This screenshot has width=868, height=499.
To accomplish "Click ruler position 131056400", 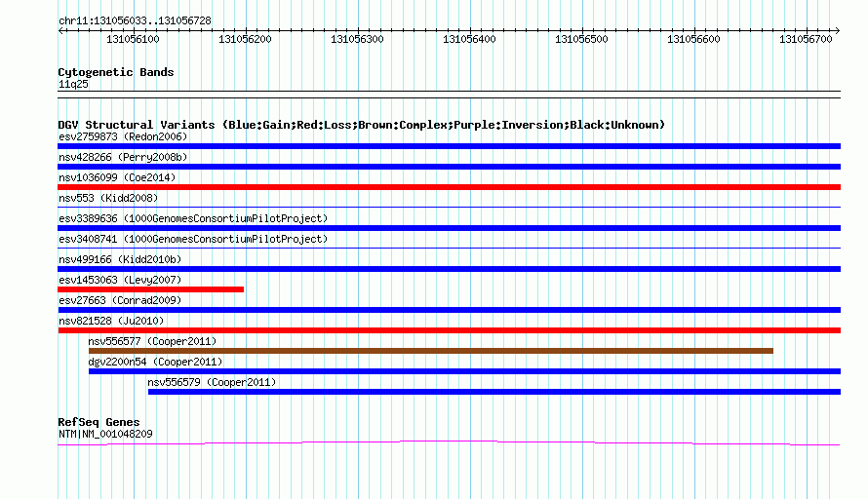I will coord(469,39).
